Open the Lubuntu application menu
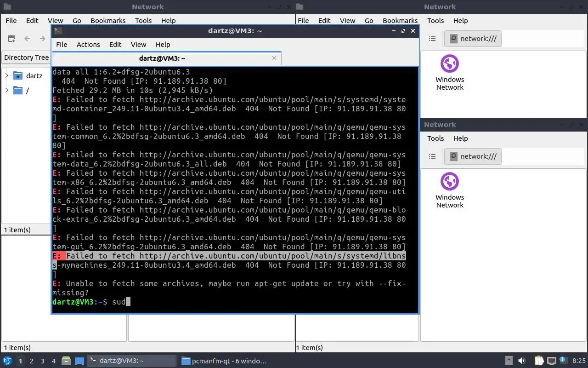The width and height of the screenshot is (588, 368). pos(7,361)
